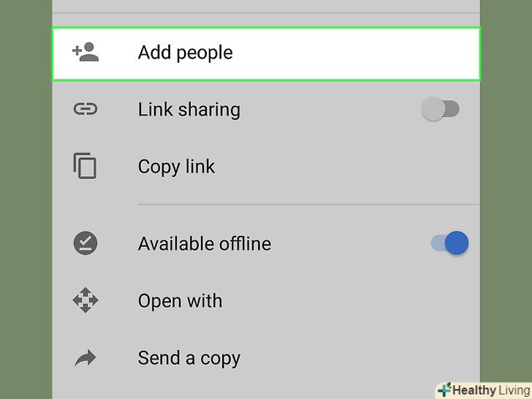Screen dimensions: 532x399
Task: Tap the Link sharing label
Action: [x=189, y=110]
